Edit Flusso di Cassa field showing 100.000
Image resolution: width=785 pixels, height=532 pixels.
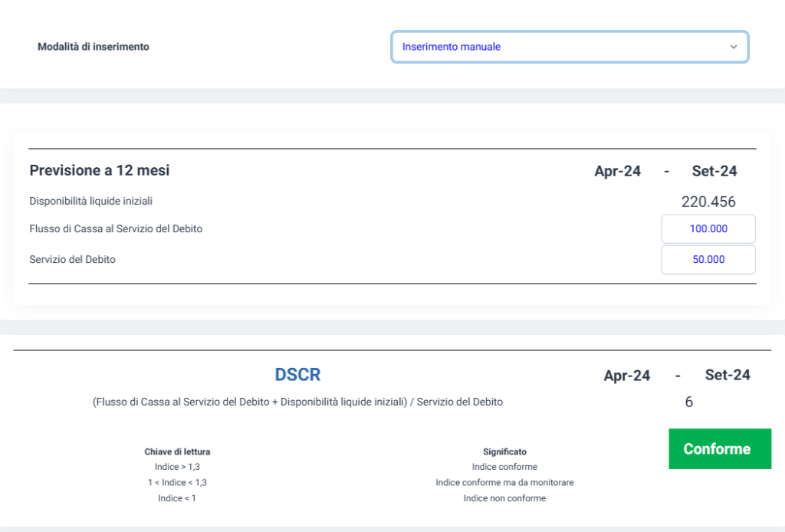(x=708, y=228)
